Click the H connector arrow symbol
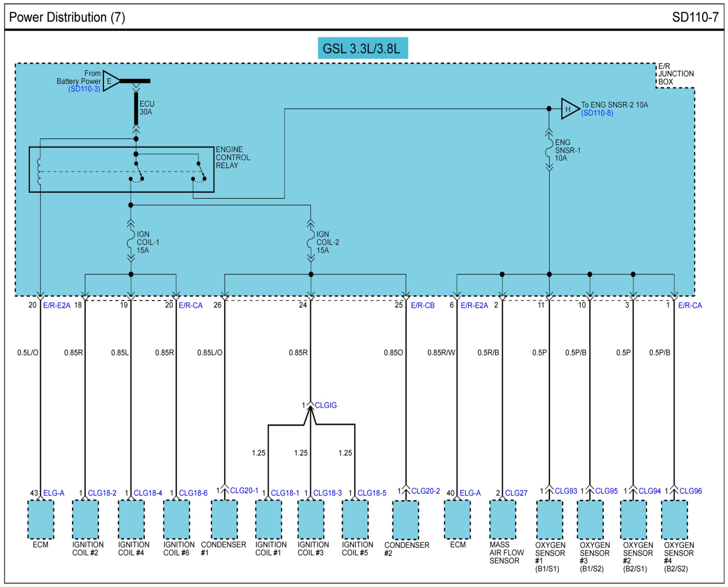 (569, 109)
